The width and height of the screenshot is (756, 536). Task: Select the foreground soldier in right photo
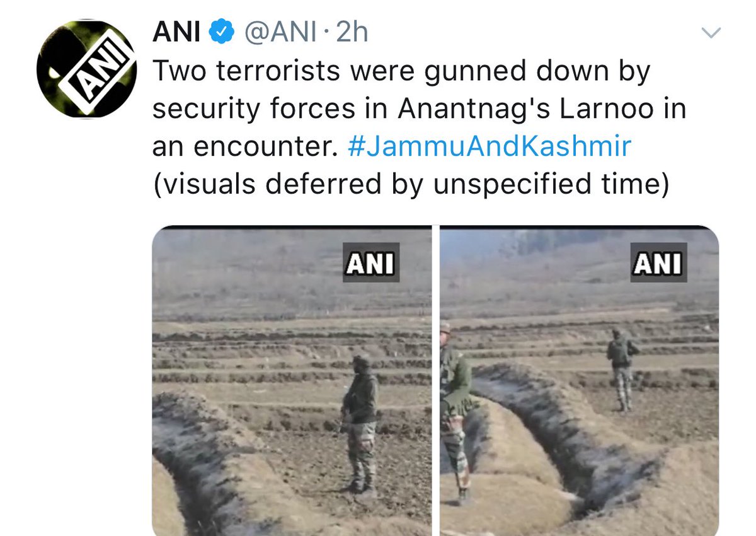coord(455,413)
